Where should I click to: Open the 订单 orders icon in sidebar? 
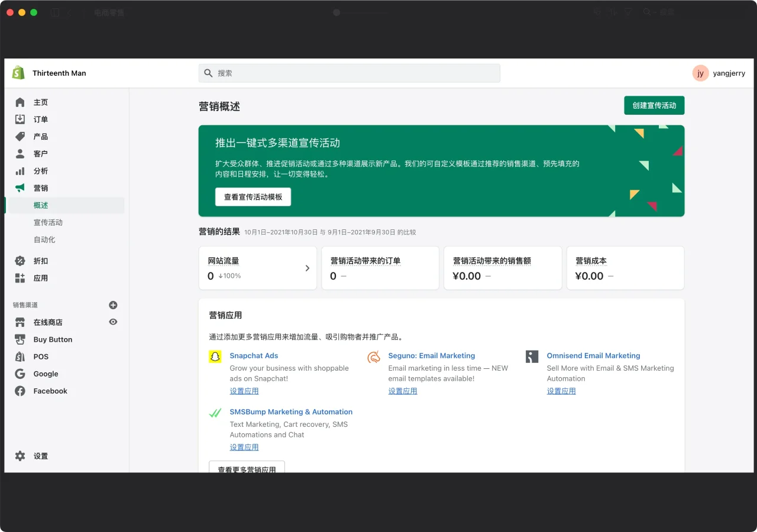[20, 119]
